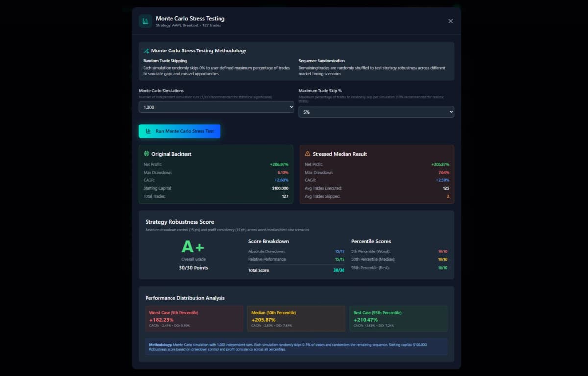Open the Monte Carlo Simulations dropdown
Screen dimensions: 588x376
pyautogui.click(x=216, y=107)
